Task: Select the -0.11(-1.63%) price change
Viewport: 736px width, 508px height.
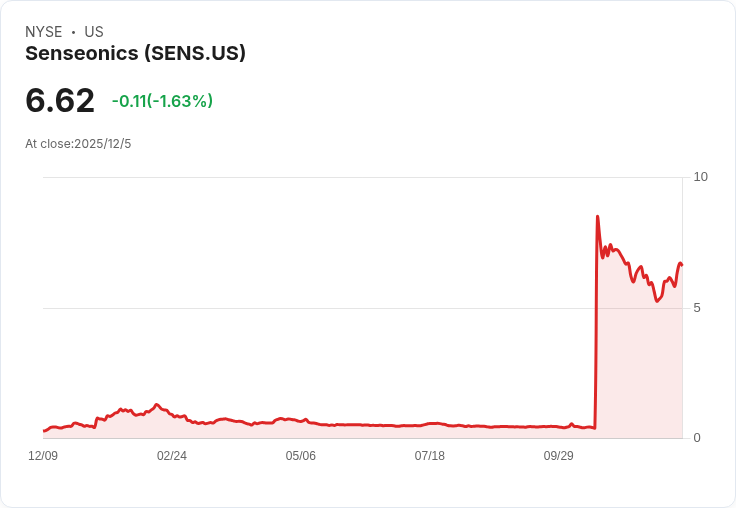Action: (x=162, y=101)
